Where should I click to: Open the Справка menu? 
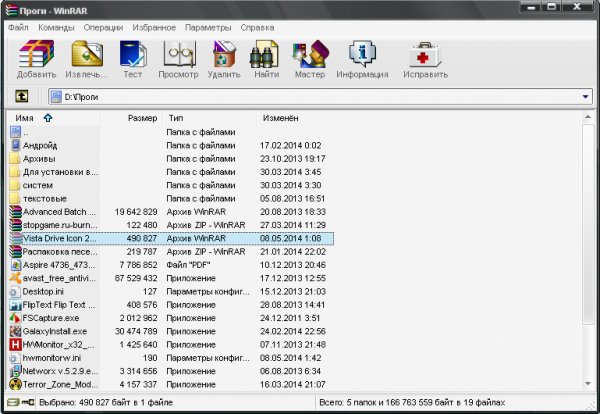[x=257, y=28]
